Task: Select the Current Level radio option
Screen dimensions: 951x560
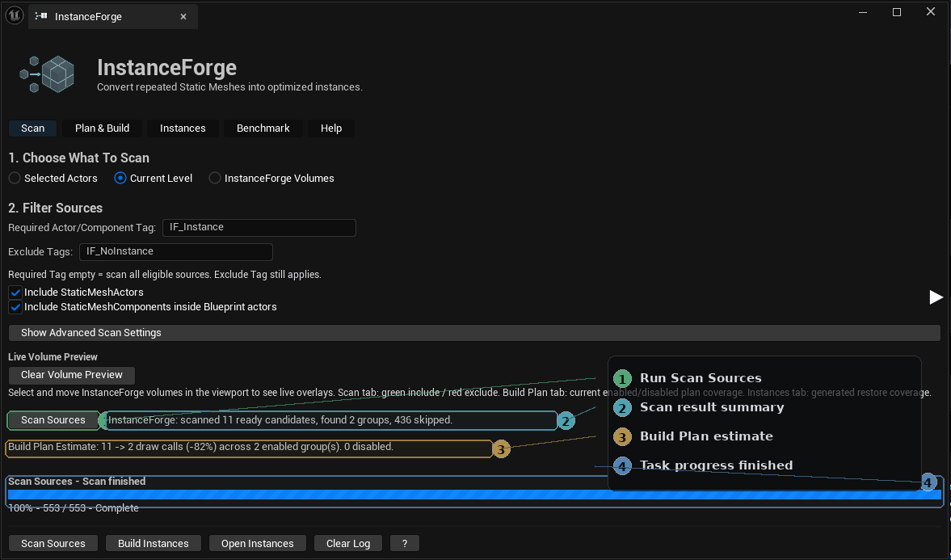Action: point(154,179)
